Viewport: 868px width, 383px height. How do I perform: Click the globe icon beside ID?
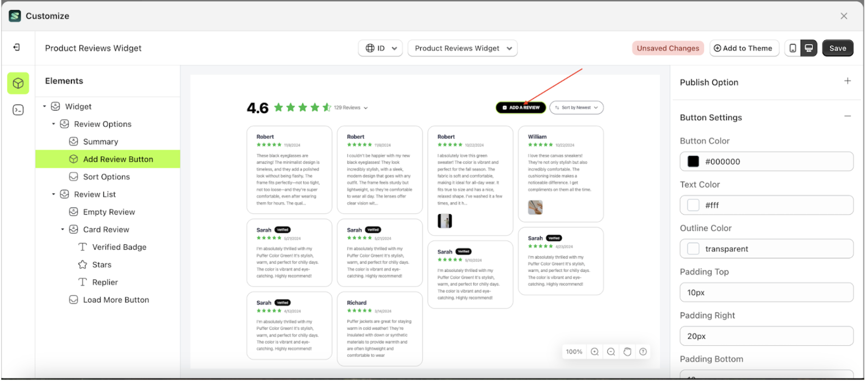click(x=370, y=48)
